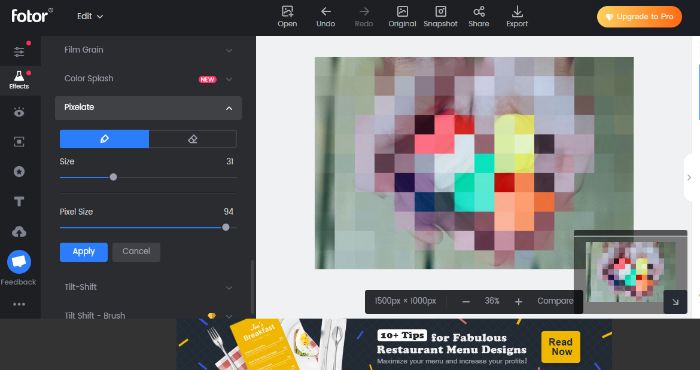This screenshot has height=370, width=700.
Task: Zoom in with the plus icon
Action: pyautogui.click(x=518, y=302)
